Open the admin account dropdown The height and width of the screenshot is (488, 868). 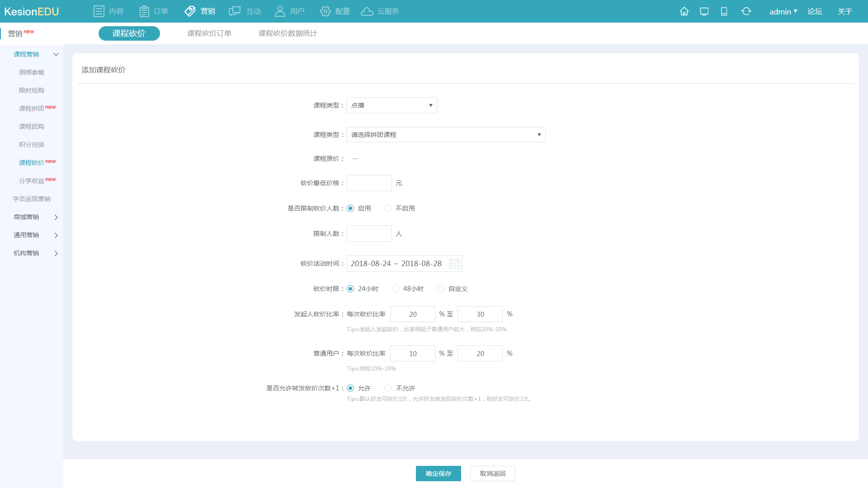pos(783,11)
